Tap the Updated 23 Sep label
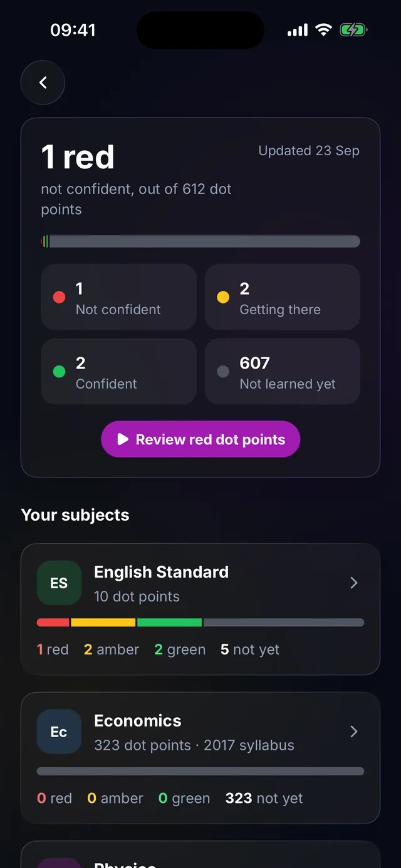Viewport: 401px width, 868px height. (x=309, y=151)
